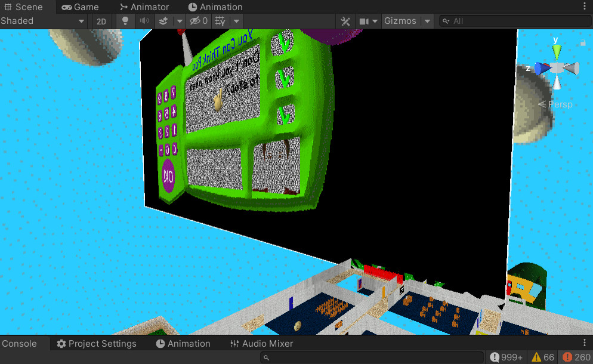Toggle console info messages 999+ filter

pos(506,357)
